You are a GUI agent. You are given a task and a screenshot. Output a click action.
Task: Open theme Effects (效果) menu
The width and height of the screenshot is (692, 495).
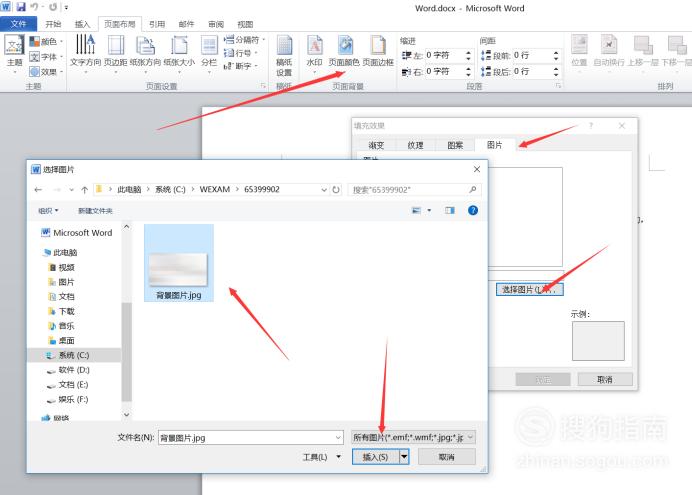[x=46, y=71]
